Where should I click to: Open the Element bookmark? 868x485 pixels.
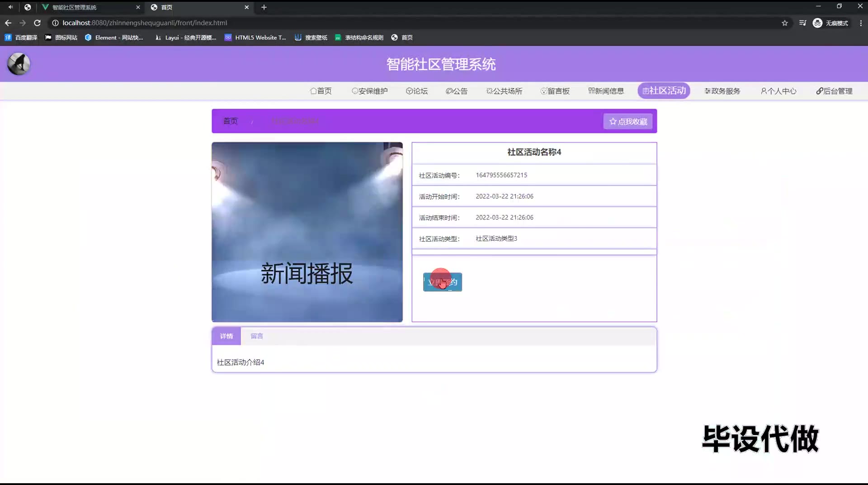pyautogui.click(x=114, y=38)
